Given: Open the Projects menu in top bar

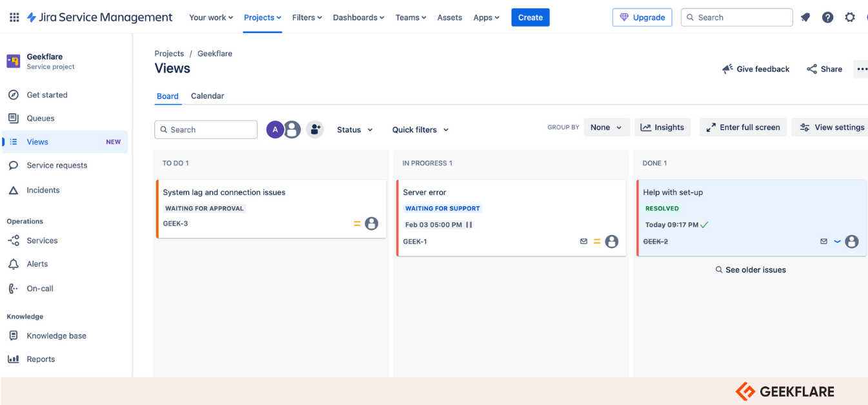Looking at the screenshot, I should pos(262,17).
